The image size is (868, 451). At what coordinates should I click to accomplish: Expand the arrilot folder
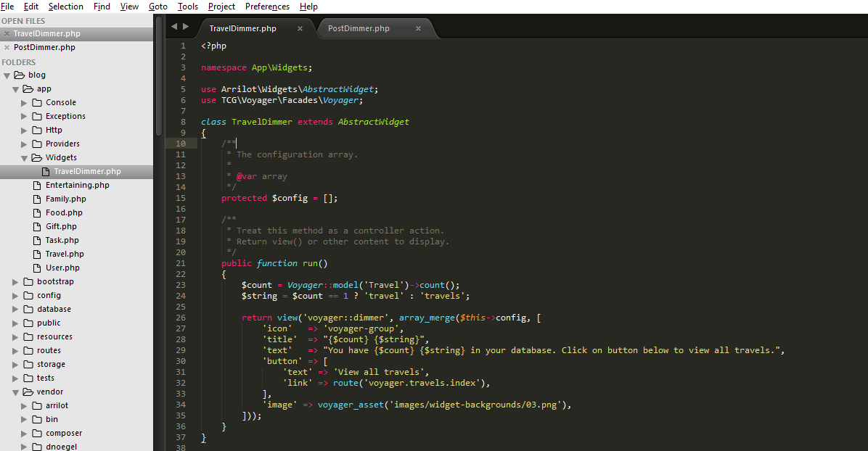[24, 406]
